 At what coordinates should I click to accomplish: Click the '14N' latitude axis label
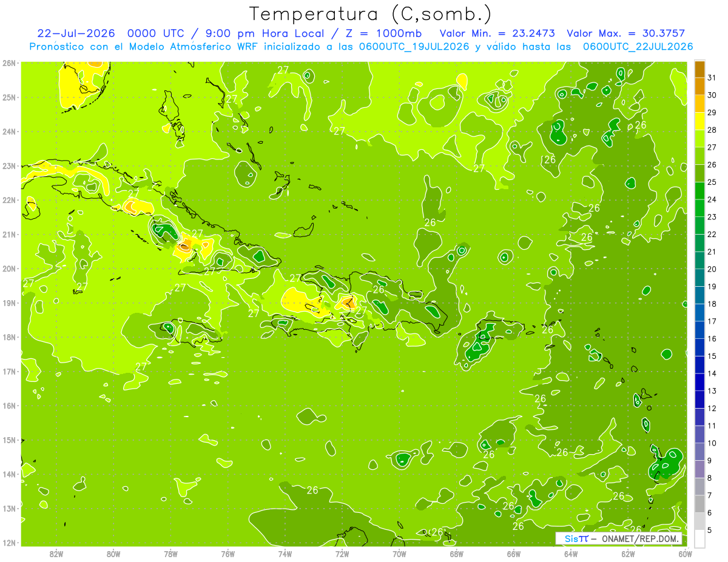[9, 474]
